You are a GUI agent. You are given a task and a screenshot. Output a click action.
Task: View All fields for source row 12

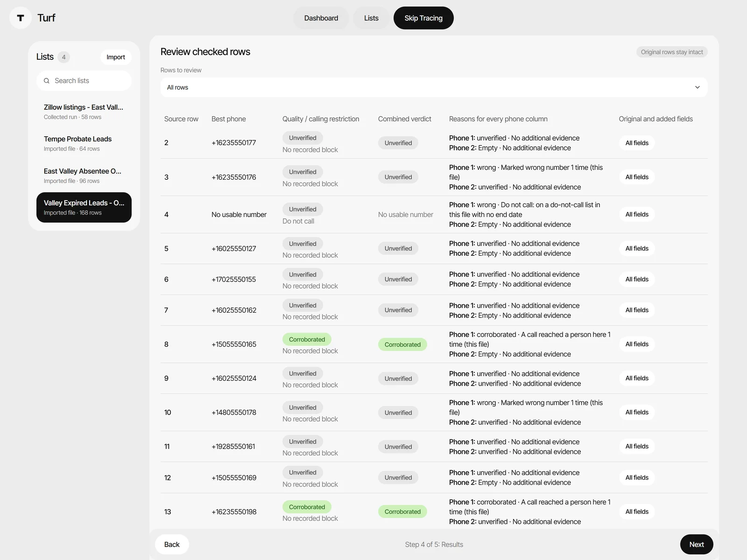(637, 477)
